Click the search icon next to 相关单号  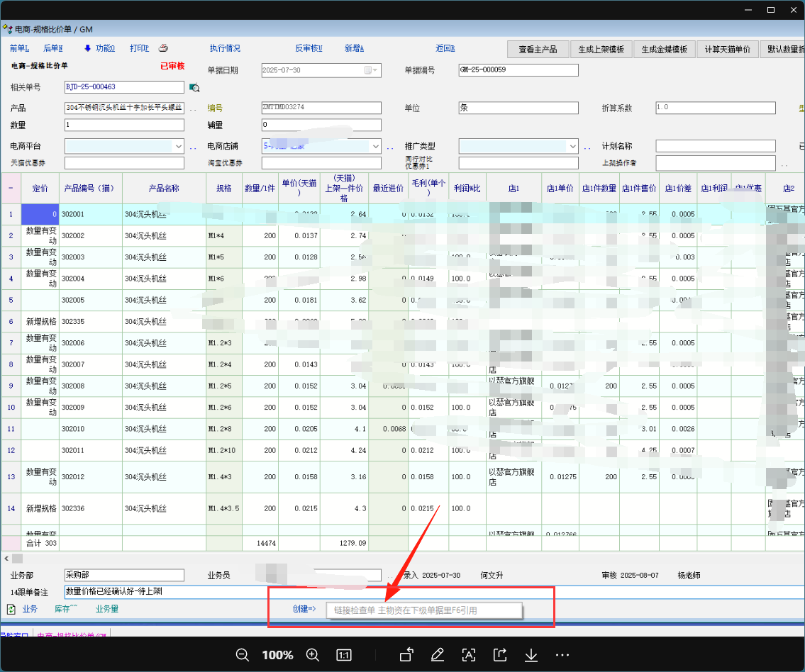(194, 88)
